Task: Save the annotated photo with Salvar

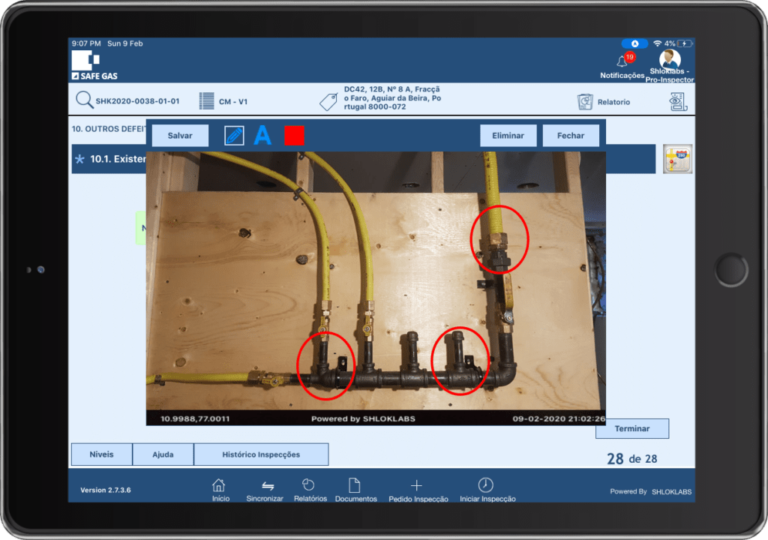Action: 180,136
